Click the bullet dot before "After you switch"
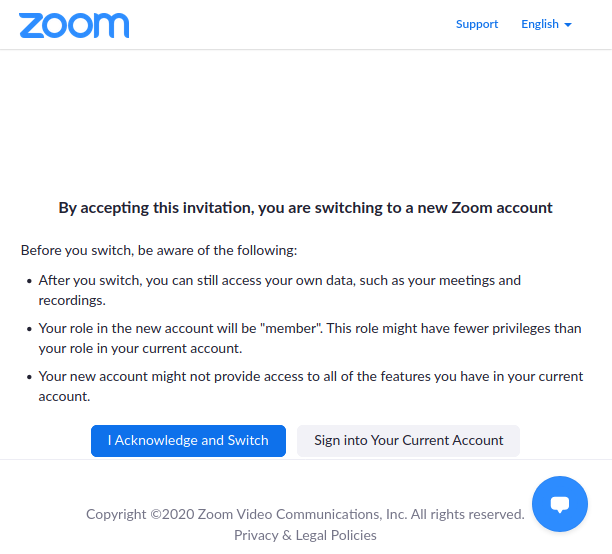The width and height of the screenshot is (612, 554). coord(29,281)
